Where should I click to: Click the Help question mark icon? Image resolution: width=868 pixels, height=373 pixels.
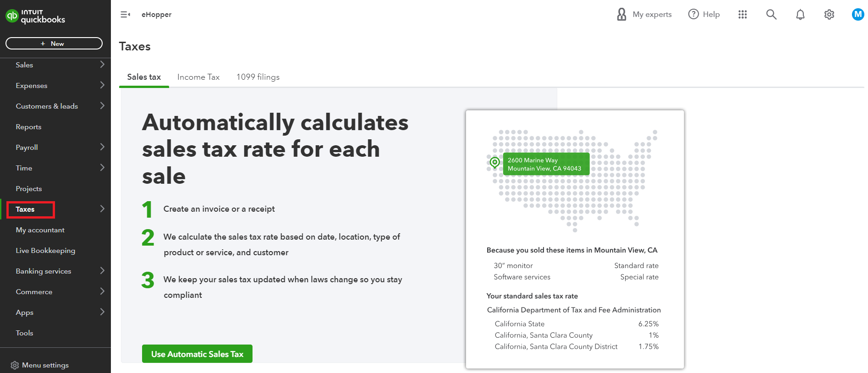(x=693, y=14)
